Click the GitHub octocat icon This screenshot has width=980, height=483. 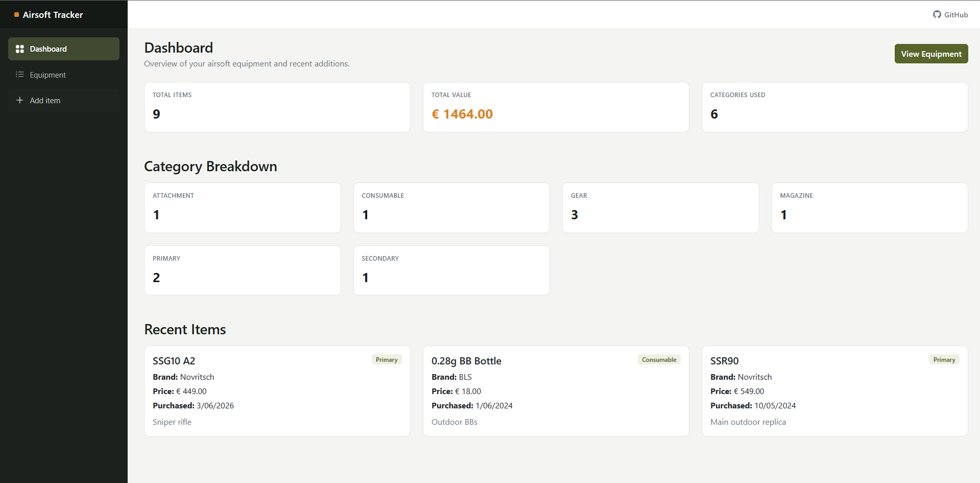tap(937, 14)
